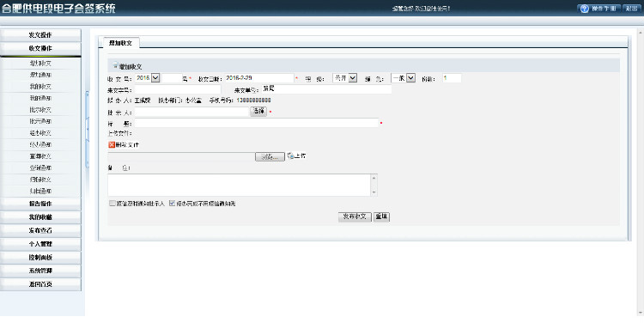
Task: Click the 收文日期 date field 2016-2-29
Action: 259,78
